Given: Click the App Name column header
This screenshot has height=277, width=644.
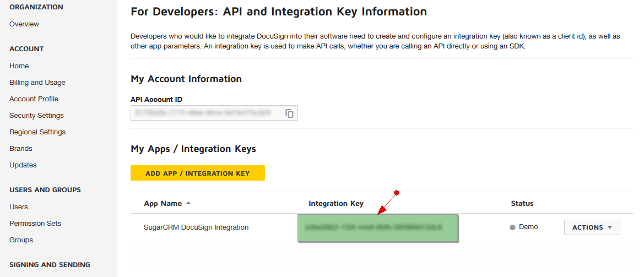Looking at the screenshot, I should click(163, 204).
